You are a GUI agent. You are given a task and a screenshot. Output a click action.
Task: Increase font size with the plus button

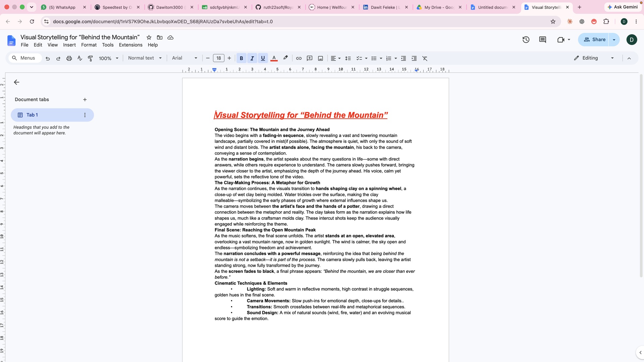tap(229, 58)
